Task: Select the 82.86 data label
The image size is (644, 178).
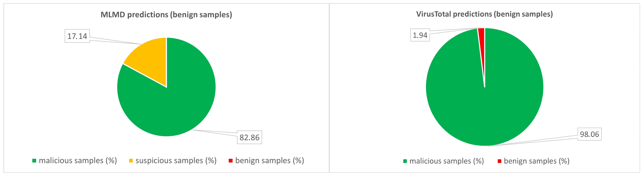Action: (249, 137)
